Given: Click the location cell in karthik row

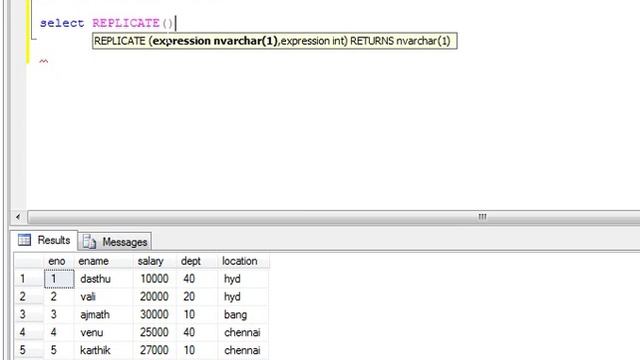Looking at the screenshot, I should point(243,350).
